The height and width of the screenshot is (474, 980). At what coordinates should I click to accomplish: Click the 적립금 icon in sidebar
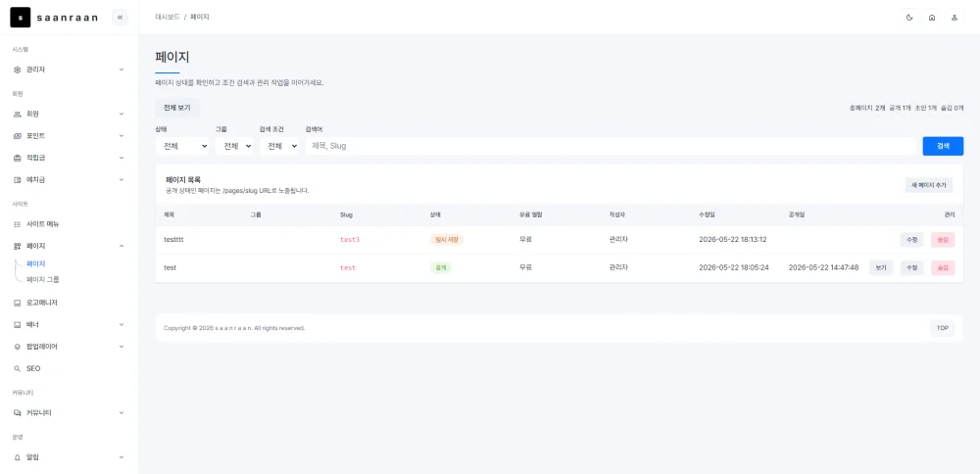pos(18,158)
